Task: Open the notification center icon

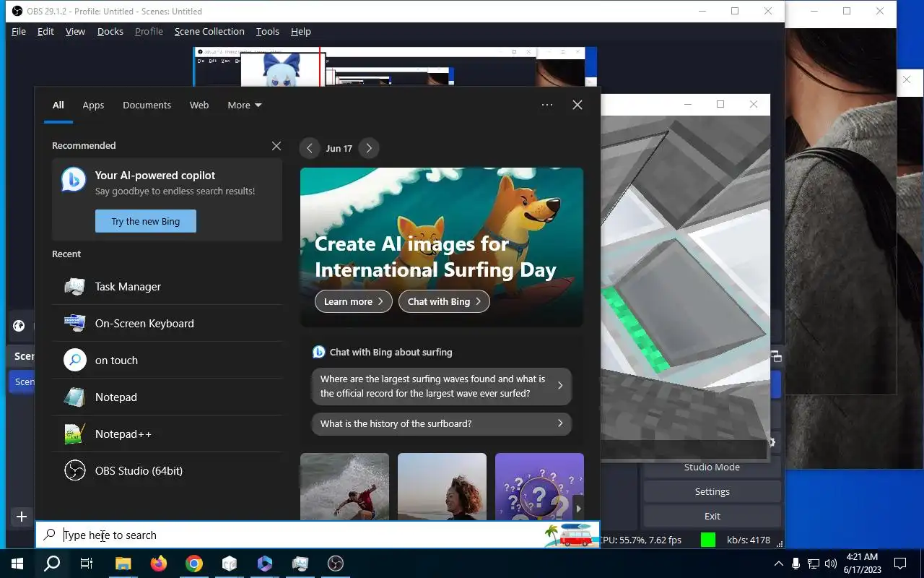Action: pyautogui.click(x=900, y=564)
